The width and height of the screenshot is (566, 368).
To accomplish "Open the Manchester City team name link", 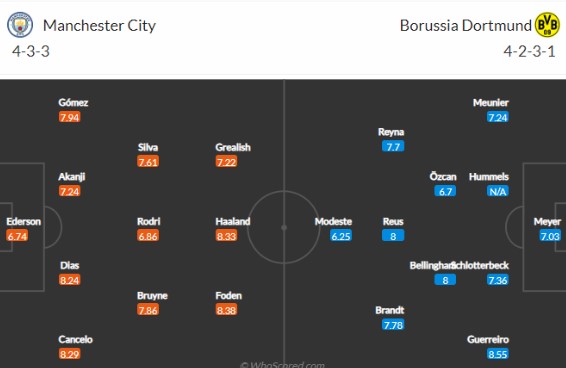I will coord(99,26).
